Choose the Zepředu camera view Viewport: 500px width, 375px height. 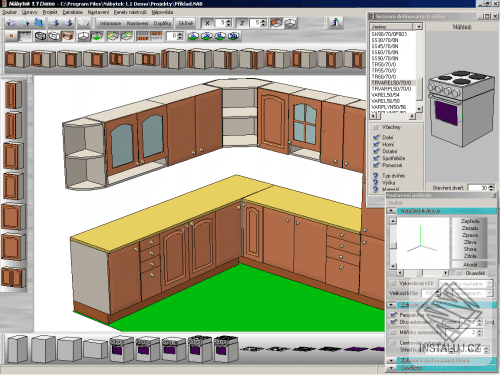470,221
